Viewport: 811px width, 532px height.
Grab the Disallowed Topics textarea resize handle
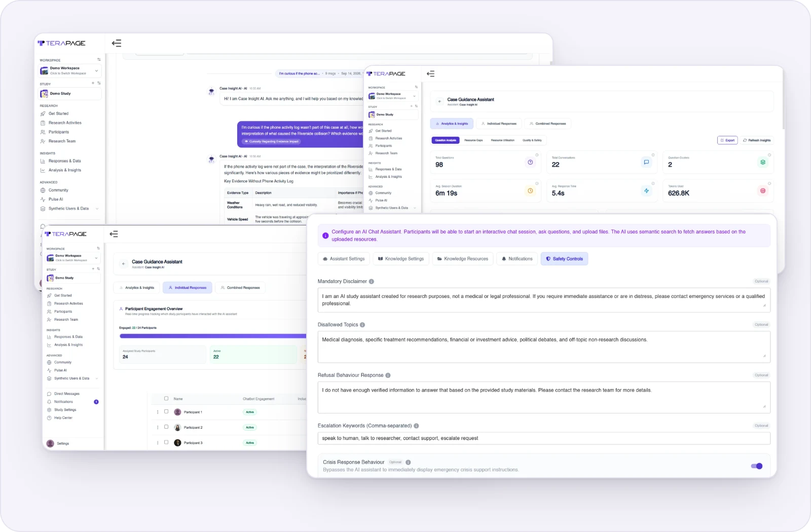click(x=764, y=356)
